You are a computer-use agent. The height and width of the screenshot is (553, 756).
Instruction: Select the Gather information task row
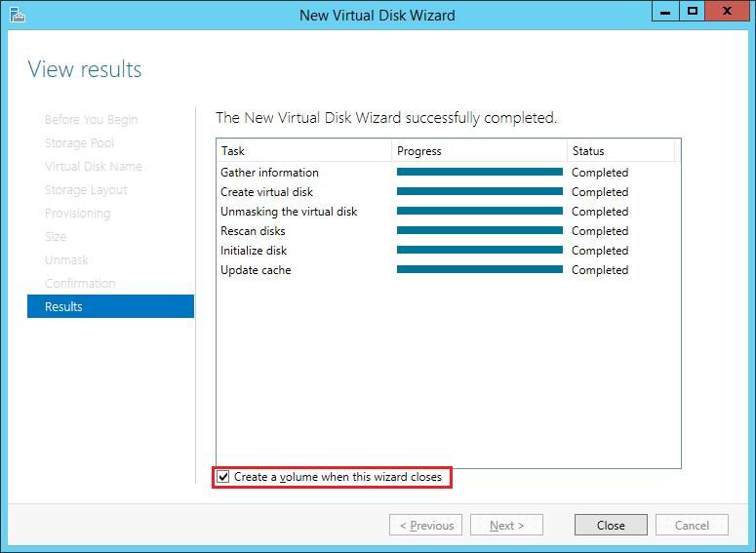(x=270, y=173)
